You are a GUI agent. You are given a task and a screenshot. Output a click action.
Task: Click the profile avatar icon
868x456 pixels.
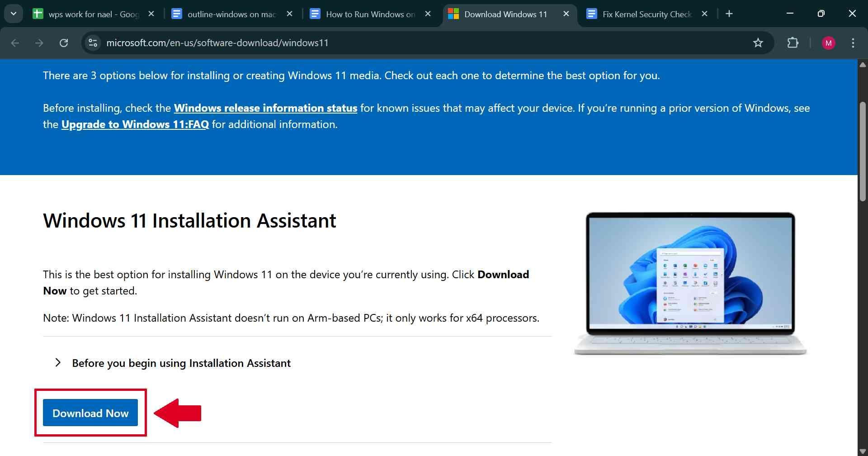point(829,43)
